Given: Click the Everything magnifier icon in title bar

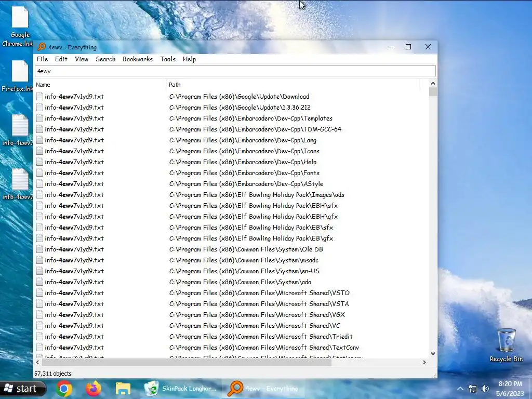Looking at the screenshot, I should coord(42,47).
